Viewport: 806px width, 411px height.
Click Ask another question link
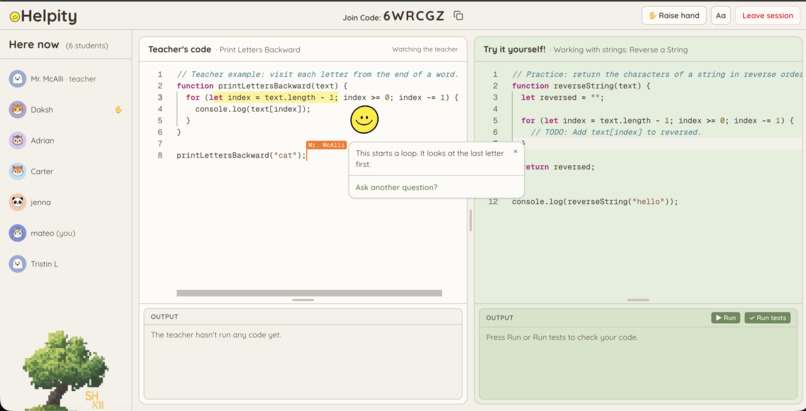pos(396,188)
